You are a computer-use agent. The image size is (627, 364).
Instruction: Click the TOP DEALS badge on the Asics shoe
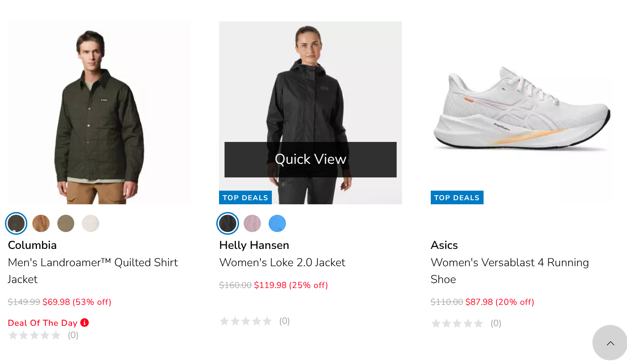pyautogui.click(x=457, y=197)
